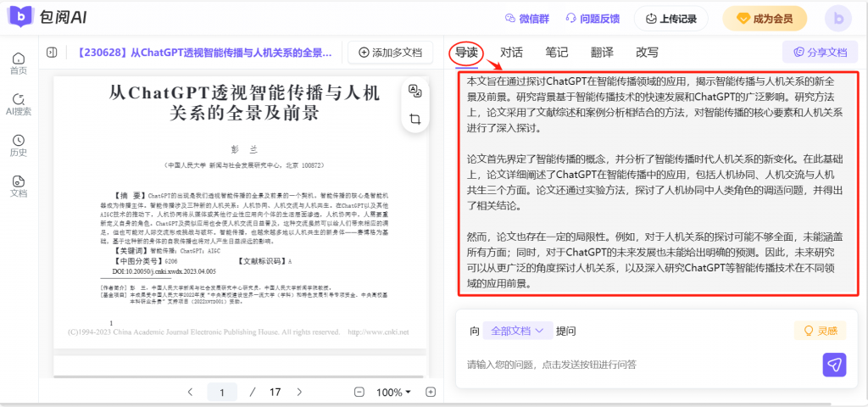Switch to the 对话 tab

(511, 53)
